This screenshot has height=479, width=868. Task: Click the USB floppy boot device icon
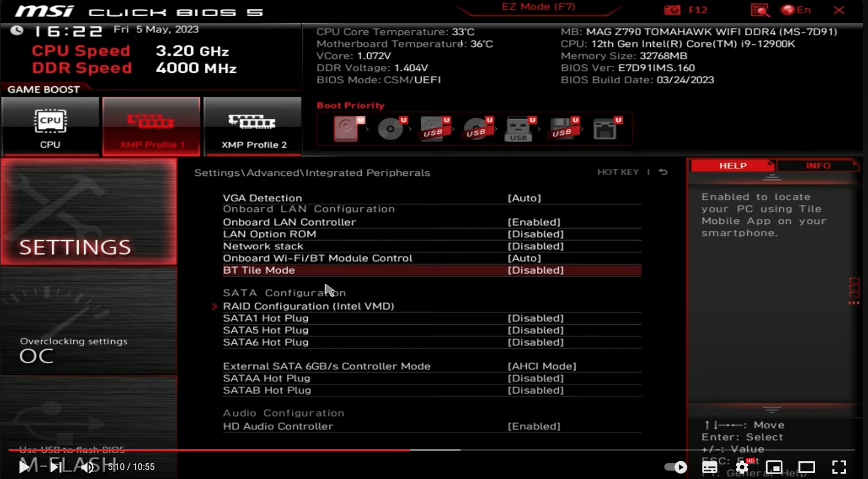pyautogui.click(x=563, y=129)
